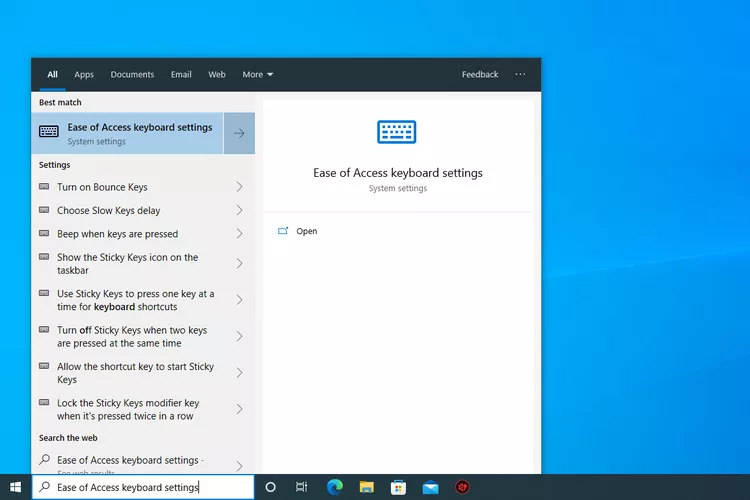Expand chevron for Choose Slow Keys delay
This screenshot has width=750, height=500.
click(240, 210)
